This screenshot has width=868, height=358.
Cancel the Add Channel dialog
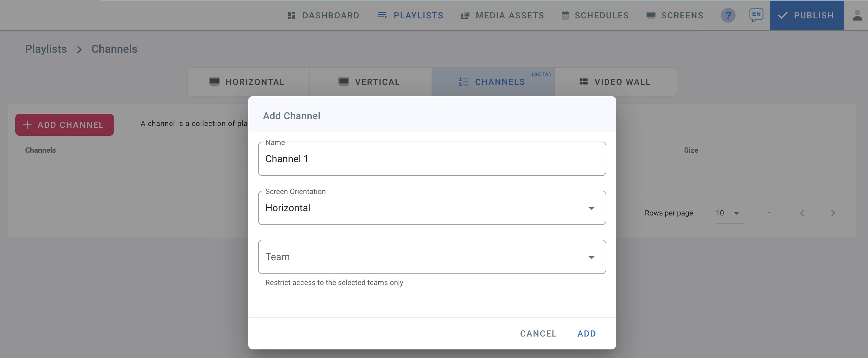click(x=538, y=333)
